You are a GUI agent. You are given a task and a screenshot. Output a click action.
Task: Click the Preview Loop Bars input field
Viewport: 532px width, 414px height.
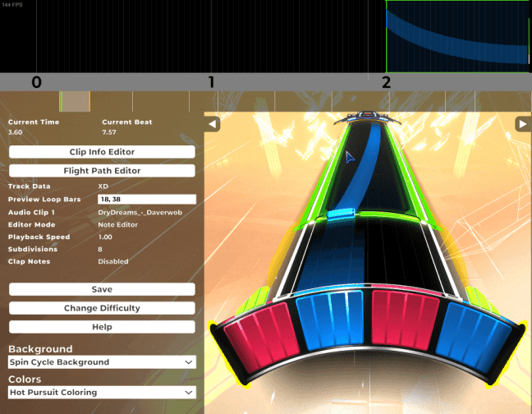(x=147, y=199)
